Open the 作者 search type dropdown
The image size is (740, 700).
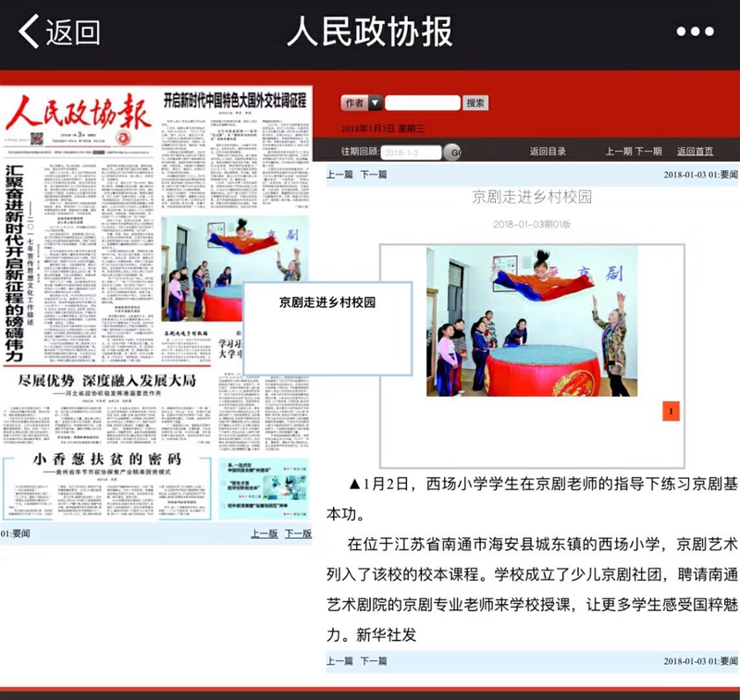362,103
